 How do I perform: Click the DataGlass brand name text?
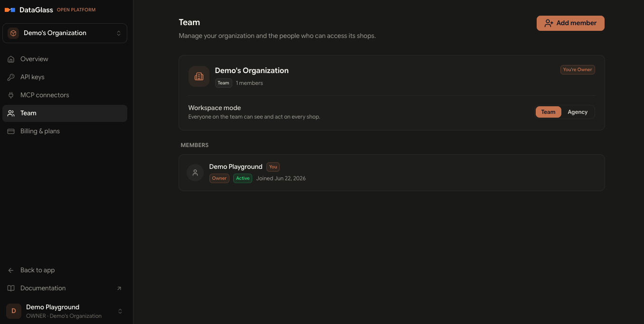tap(36, 10)
